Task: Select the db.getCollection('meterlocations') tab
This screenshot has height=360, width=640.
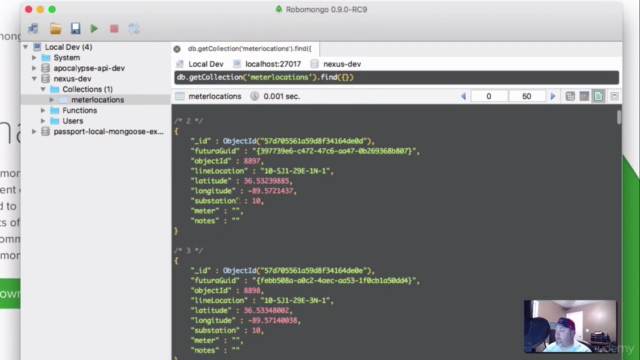Action: pyautogui.click(x=249, y=49)
